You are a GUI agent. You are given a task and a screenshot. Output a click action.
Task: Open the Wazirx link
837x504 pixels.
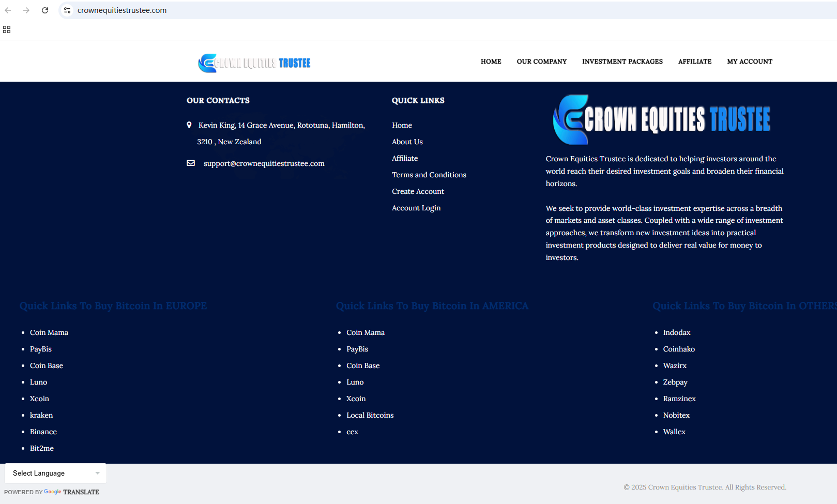(675, 365)
